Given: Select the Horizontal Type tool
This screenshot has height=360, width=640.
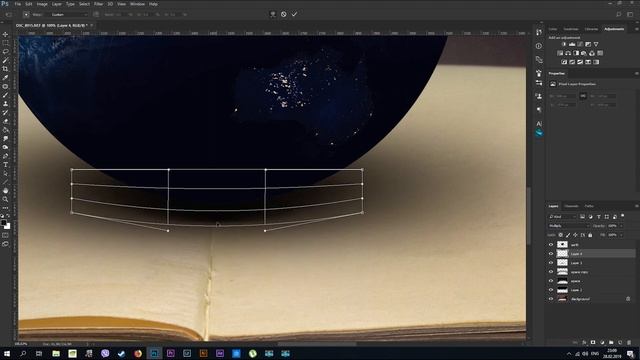Looking at the screenshot, I should click(5, 165).
